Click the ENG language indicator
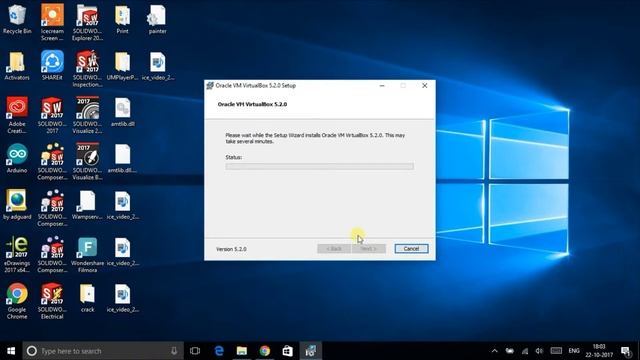640x360 pixels. point(574,351)
